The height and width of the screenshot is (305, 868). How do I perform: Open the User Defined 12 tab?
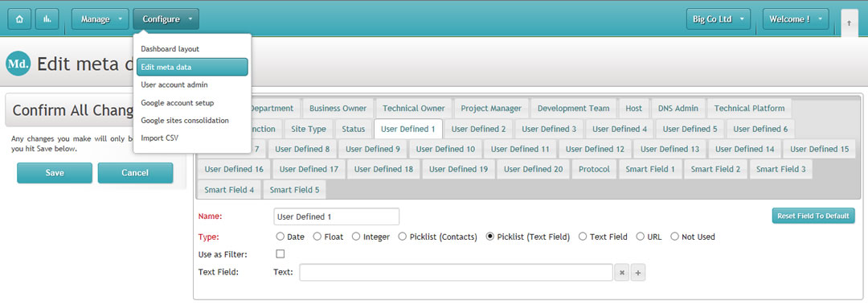[595, 149]
